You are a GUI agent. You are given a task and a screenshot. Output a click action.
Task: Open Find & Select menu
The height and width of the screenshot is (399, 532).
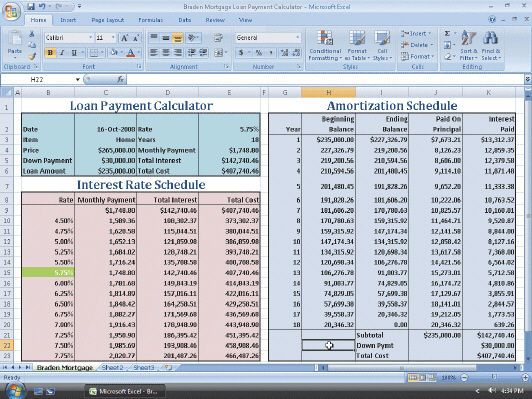(x=491, y=45)
